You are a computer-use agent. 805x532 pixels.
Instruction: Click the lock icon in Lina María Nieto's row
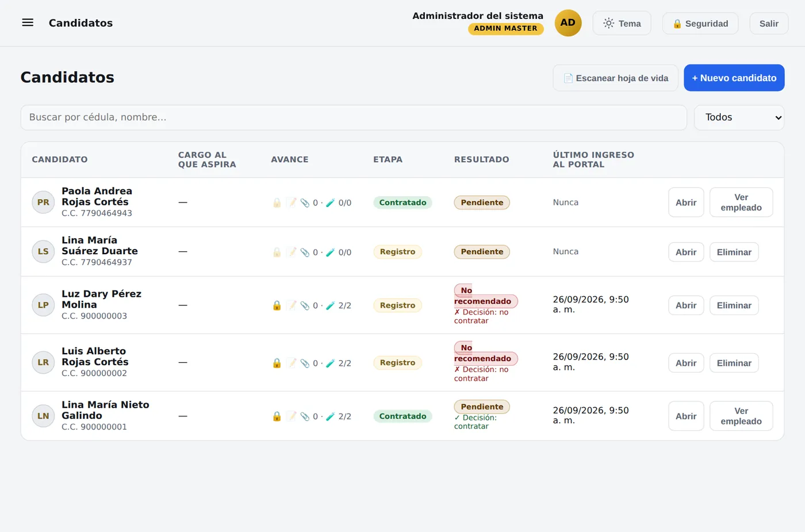coord(277,416)
